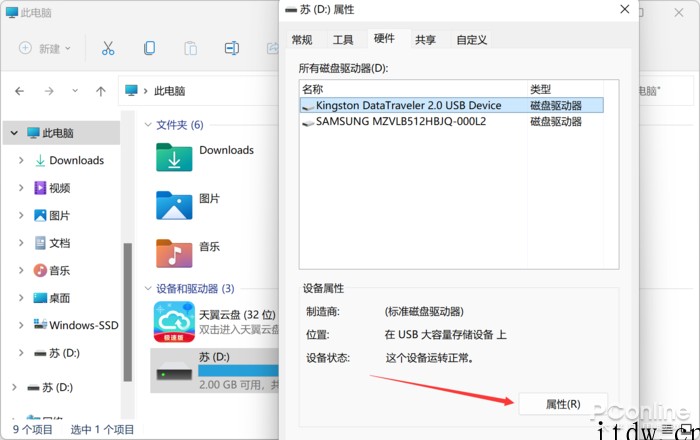
Task: Click the 类型 column header in drive list
Action: coord(566,89)
